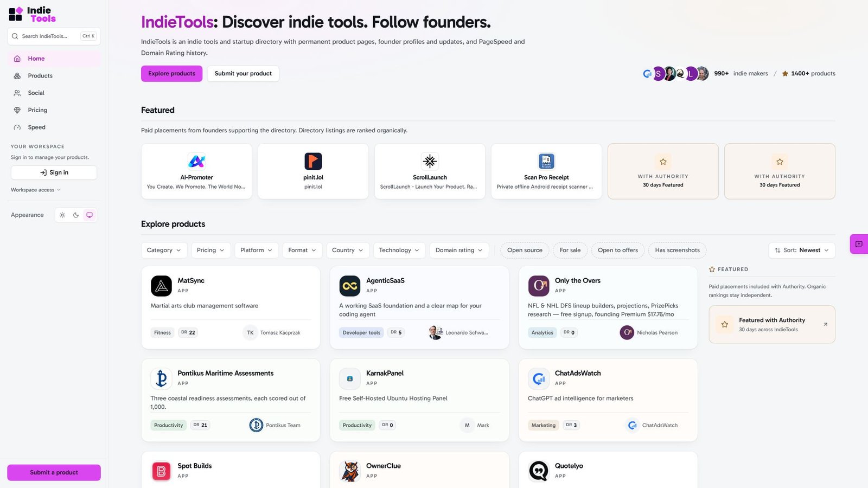Screen dimensions: 868x488
Task: Switch appearance to light mode
Action: [x=62, y=215]
